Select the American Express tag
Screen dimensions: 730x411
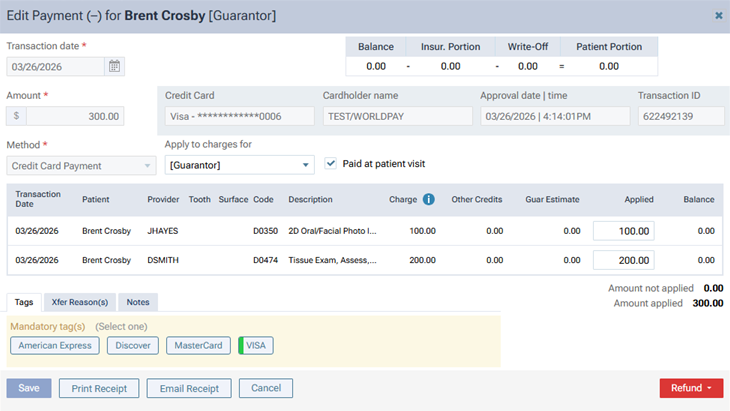55,345
